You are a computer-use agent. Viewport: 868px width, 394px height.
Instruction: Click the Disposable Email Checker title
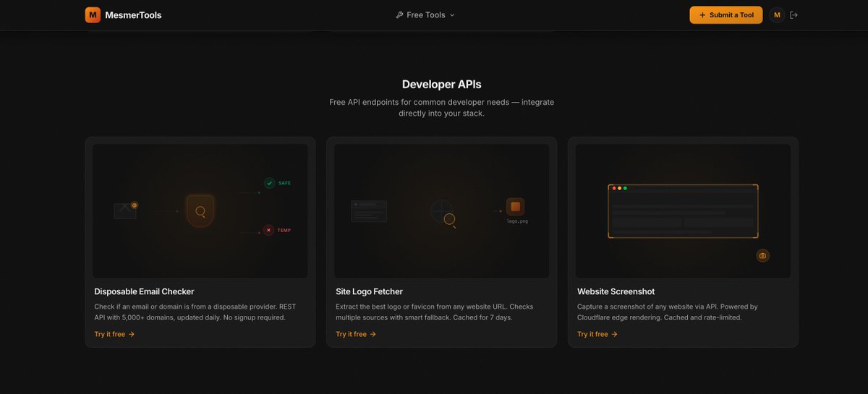click(144, 291)
